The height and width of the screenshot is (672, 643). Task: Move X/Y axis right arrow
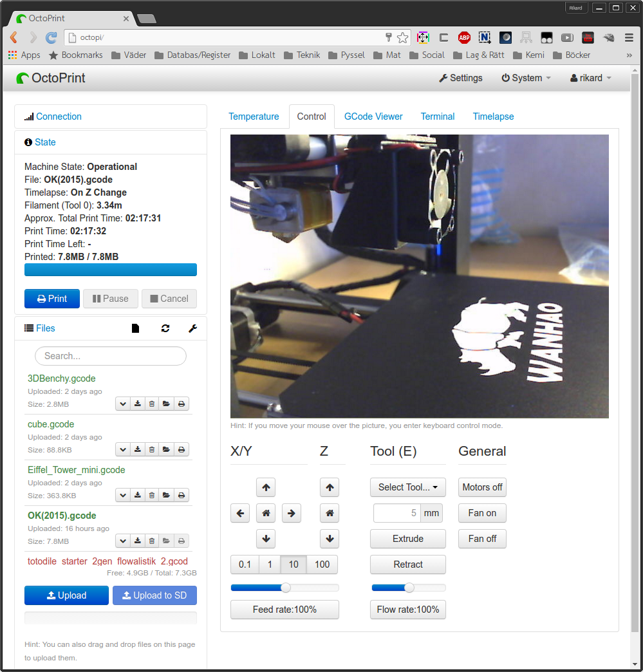coord(292,513)
